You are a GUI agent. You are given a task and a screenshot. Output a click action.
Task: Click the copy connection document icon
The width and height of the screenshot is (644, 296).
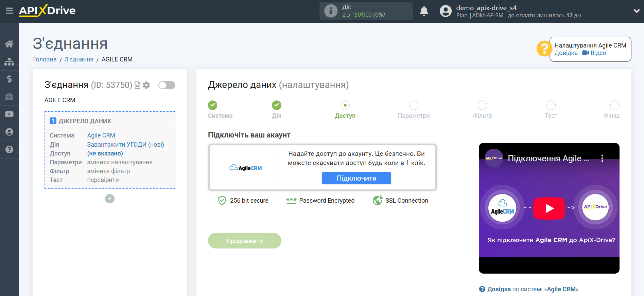point(138,85)
